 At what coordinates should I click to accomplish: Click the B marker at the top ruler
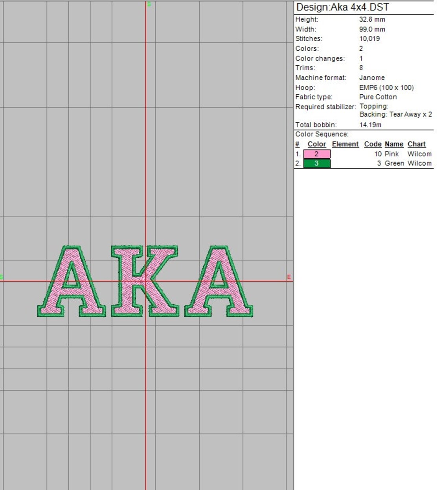pos(149,4)
